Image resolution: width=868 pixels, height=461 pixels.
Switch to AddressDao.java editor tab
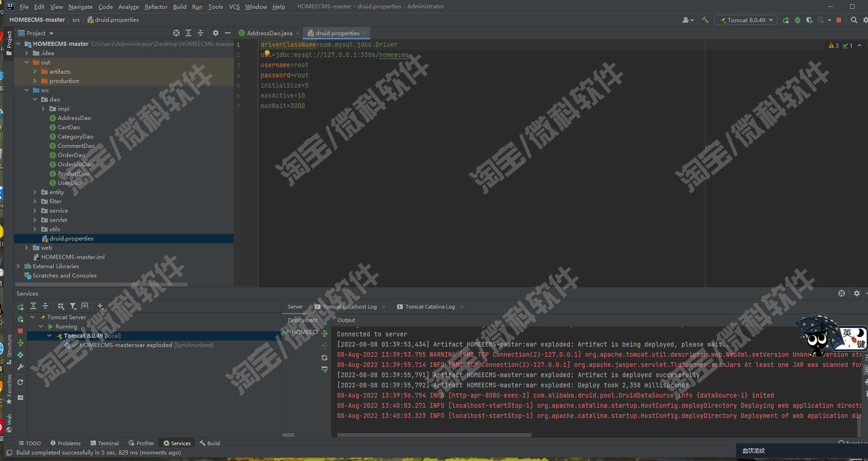[x=269, y=33]
